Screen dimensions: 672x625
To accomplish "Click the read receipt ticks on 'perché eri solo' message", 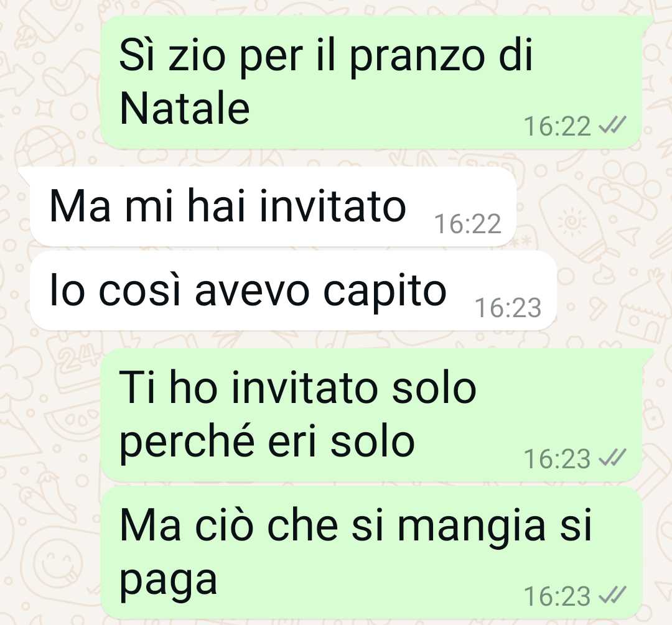I will point(612,458).
